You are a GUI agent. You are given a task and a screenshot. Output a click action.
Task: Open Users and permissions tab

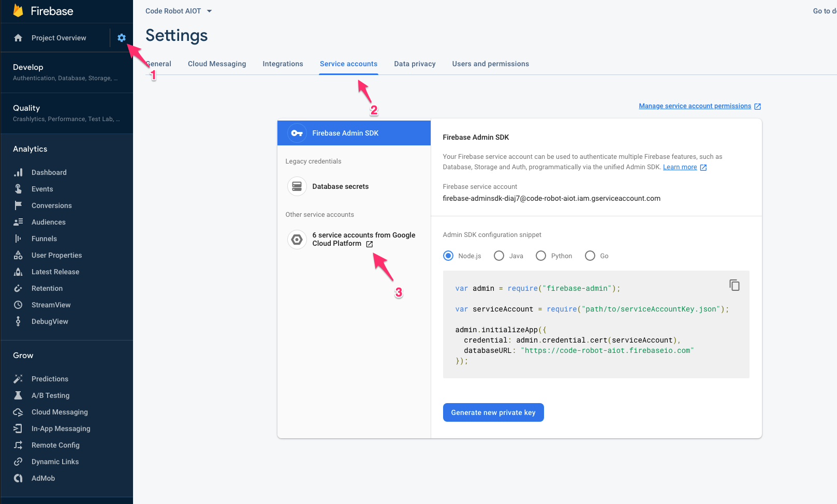tap(491, 64)
